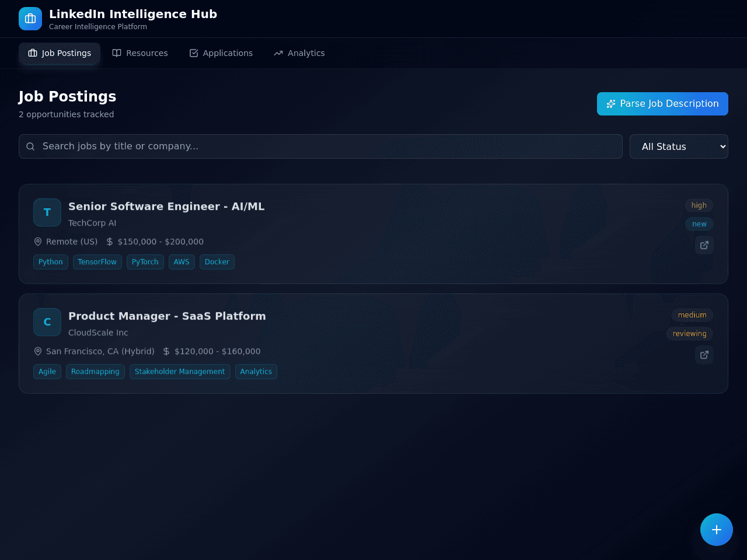Select the Roadmapping skill tag
747x560 pixels.
(x=95, y=372)
